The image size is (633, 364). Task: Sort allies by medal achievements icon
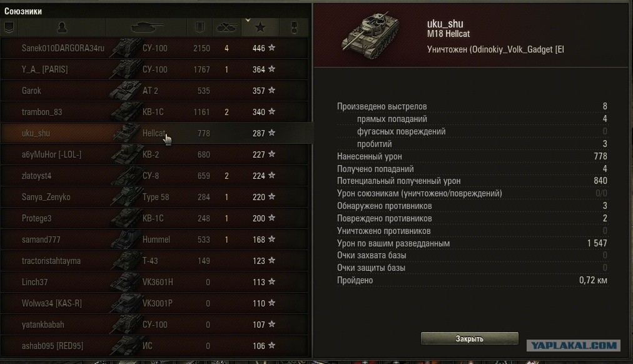[295, 28]
